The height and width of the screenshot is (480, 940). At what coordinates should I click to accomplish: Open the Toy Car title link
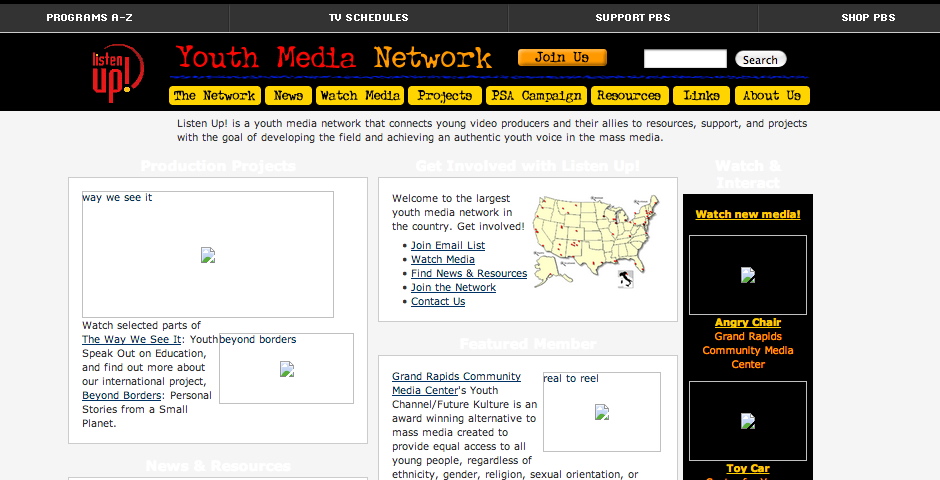point(748,469)
